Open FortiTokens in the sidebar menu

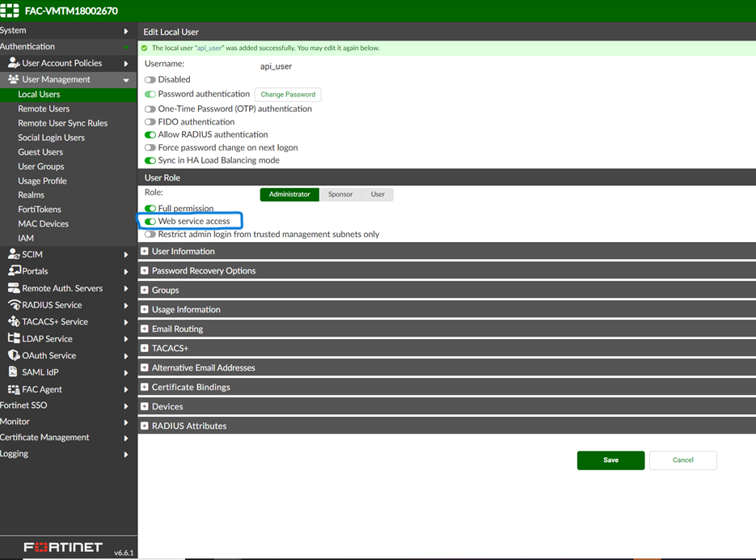(40, 210)
